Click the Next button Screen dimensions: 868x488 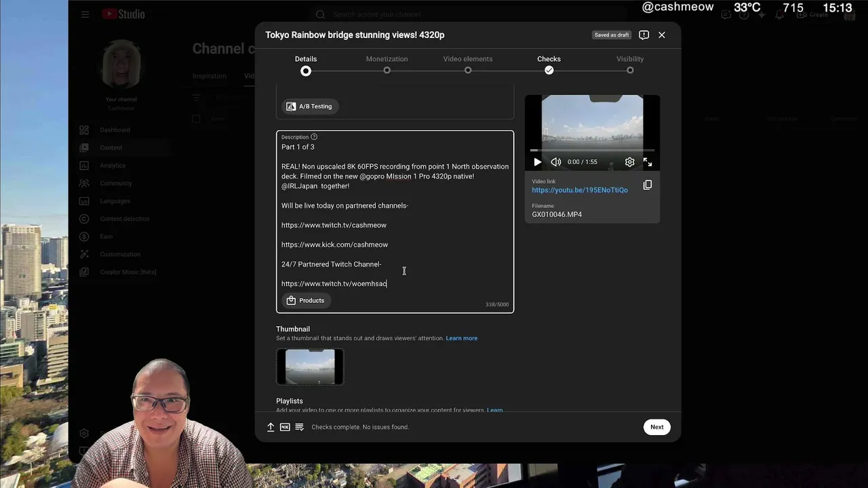pos(657,427)
